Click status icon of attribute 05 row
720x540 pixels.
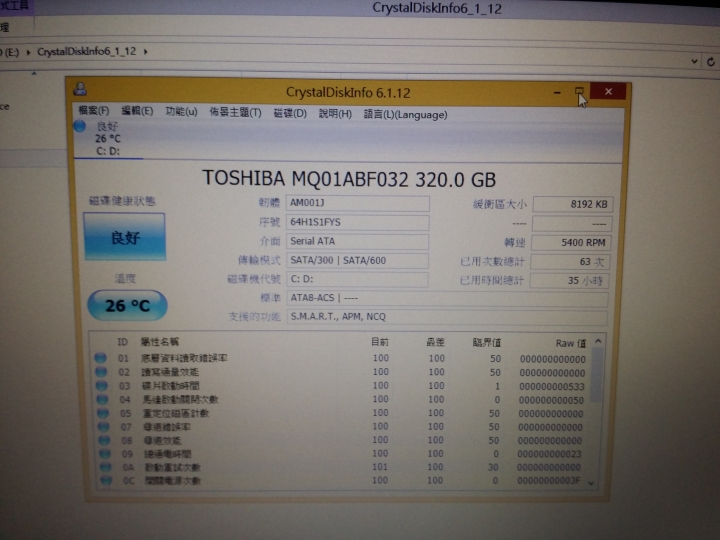tap(103, 413)
